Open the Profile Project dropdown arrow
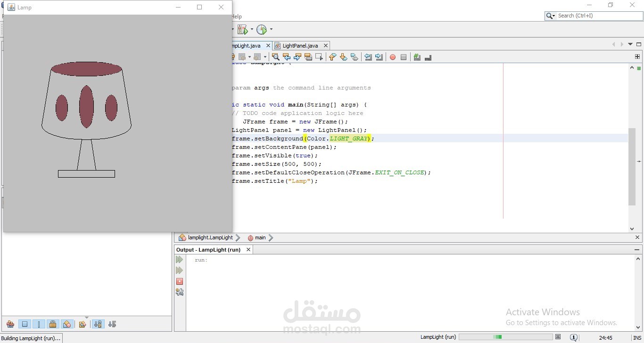 tap(271, 30)
